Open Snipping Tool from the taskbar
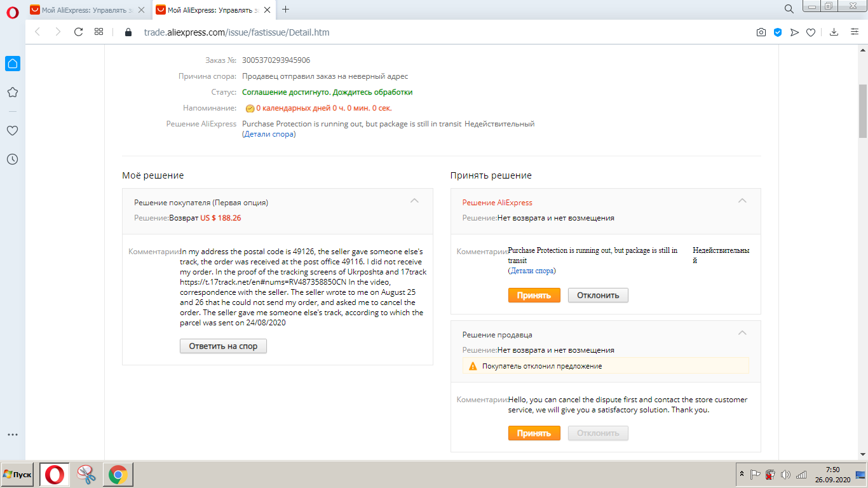 pos(86,475)
